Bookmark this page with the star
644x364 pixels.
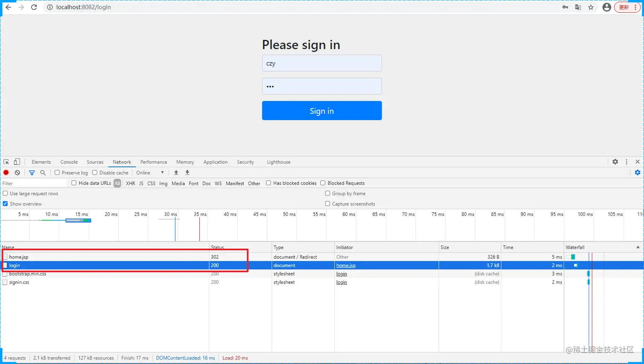(x=591, y=7)
